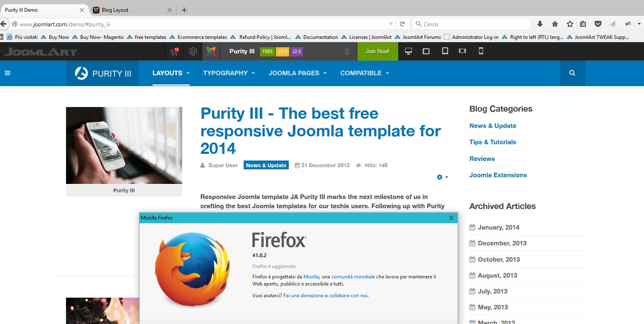
Task: Expand the Typography menu
Action: (x=229, y=73)
